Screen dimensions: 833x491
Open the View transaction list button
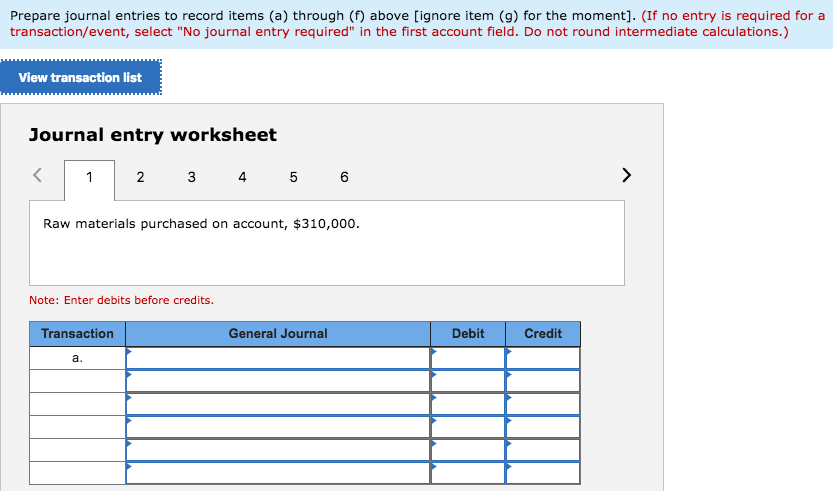[x=80, y=78]
